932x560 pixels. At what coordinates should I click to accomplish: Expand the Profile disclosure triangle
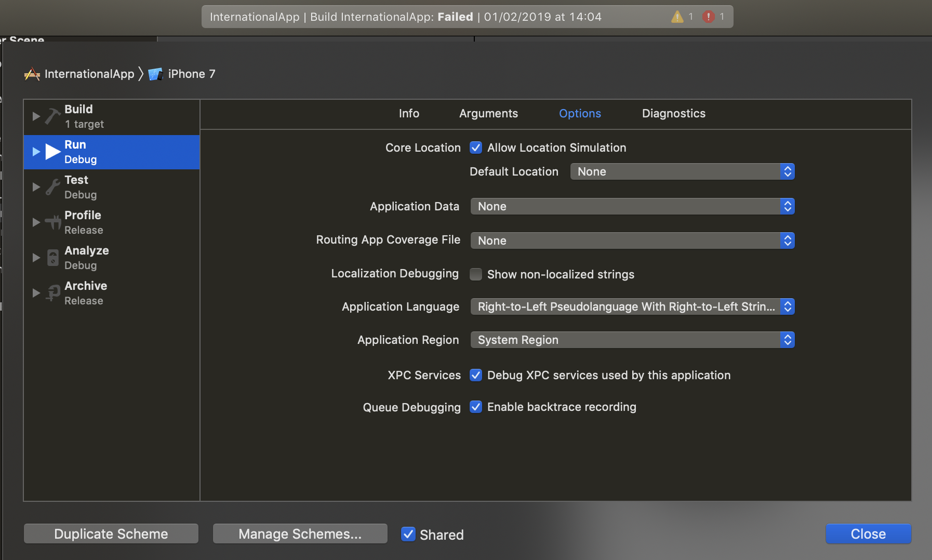[36, 222]
